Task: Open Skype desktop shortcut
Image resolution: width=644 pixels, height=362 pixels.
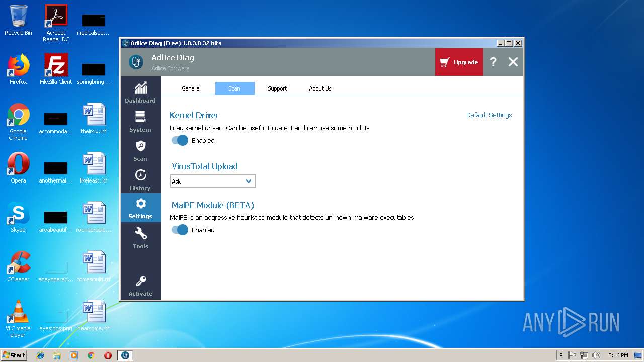Action: 18,217
